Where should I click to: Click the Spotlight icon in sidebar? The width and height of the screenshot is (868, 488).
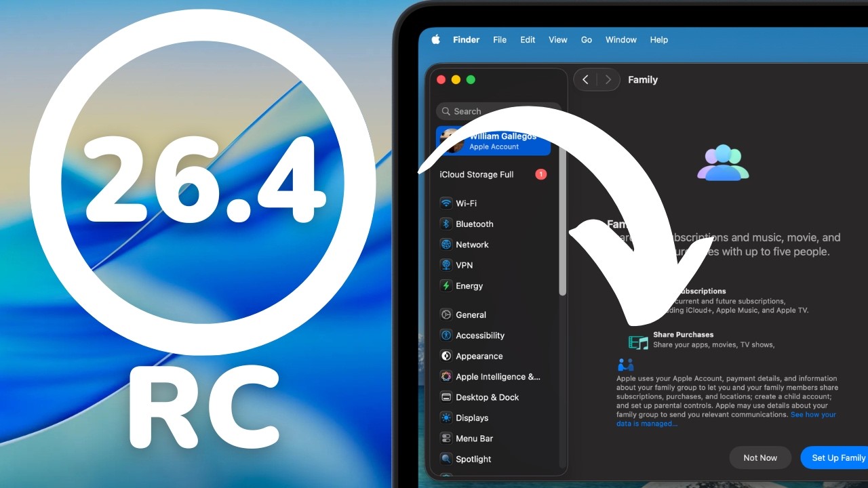(x=446, y=459)
